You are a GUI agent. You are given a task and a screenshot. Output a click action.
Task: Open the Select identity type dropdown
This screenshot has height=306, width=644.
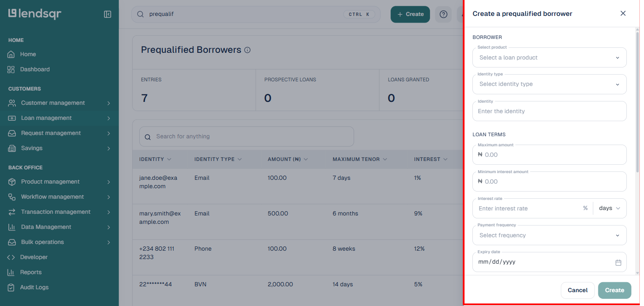(x=550, y=84)
